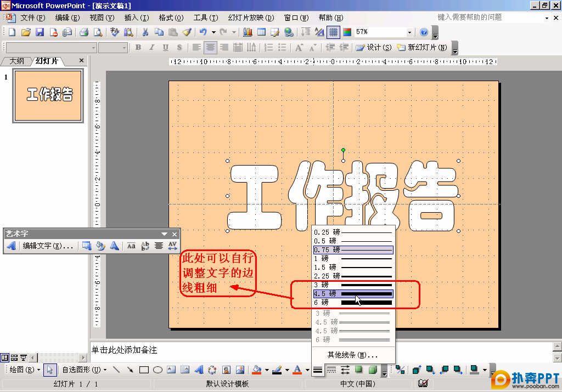Viewport: 562px width, 392px height.
Task: Open the 幻灯片放映(D) menu
Action: (251, 18)
